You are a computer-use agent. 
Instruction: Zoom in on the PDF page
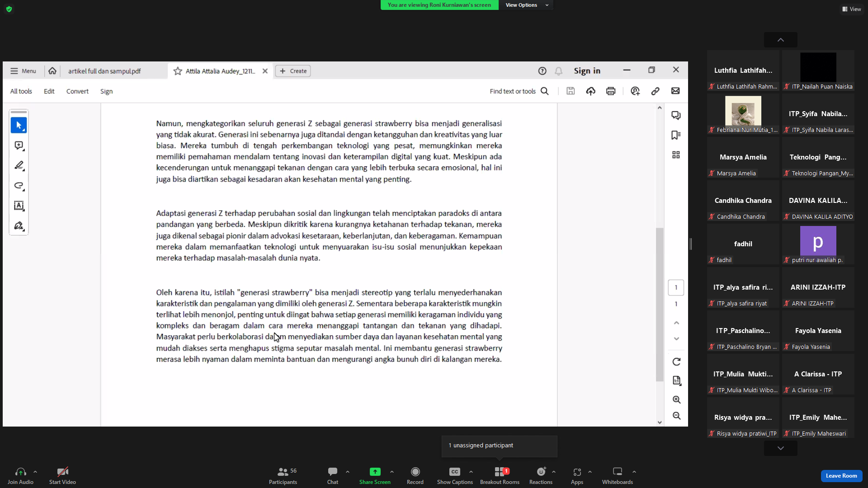[x=676, y=399]
